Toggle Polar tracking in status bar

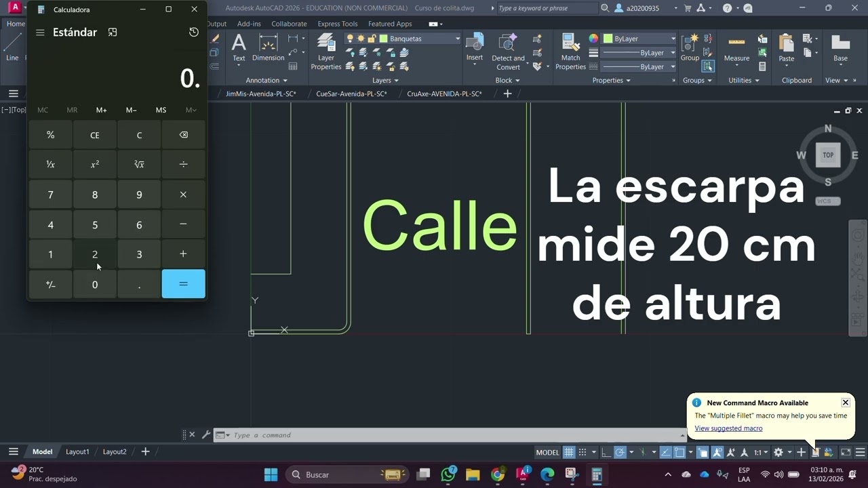(x=620, y=452)
